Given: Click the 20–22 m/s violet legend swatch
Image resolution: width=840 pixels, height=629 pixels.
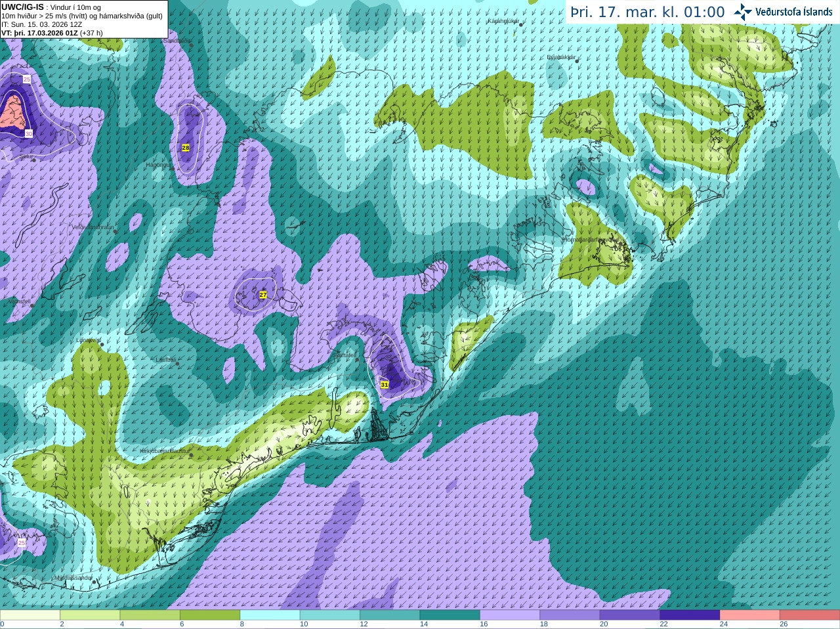Looking at the screenshot, I should (x=630, y=615).
